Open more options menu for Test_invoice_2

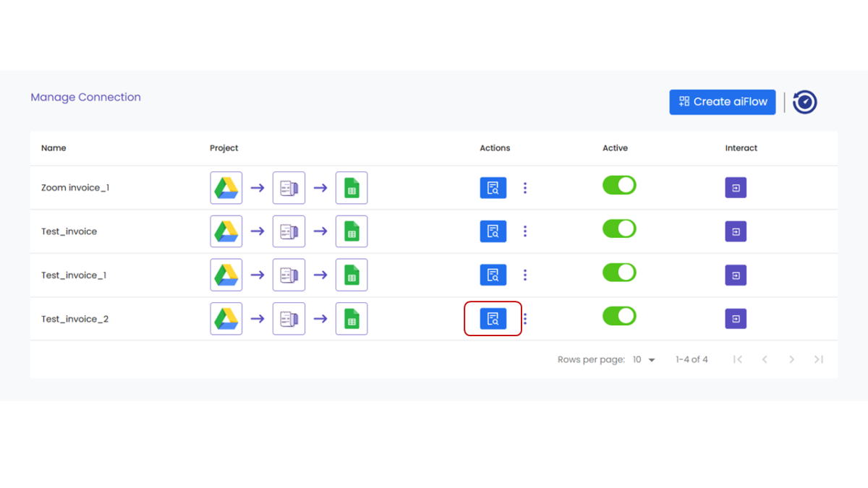coord(525,319)
